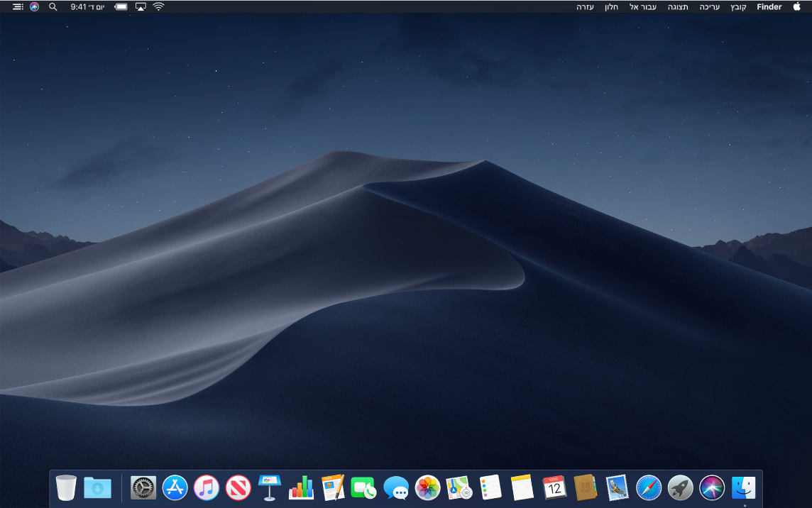Open the קובץ menu in the menu bar
Screen dimensions: 812x508
739,6
